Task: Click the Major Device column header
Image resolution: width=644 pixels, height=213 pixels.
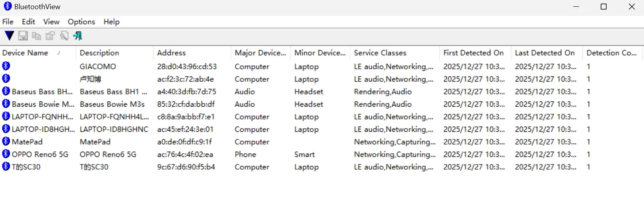Action: (x=260, y=53)
